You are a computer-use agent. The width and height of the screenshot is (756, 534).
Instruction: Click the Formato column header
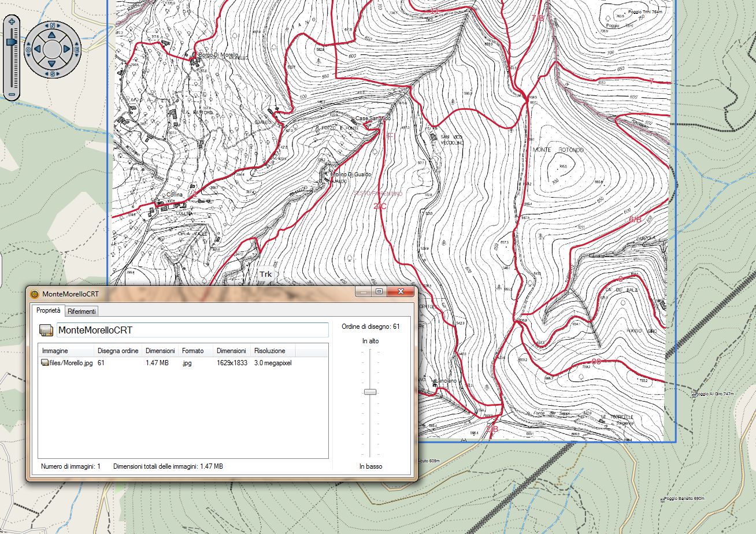(x=195, y=351)
